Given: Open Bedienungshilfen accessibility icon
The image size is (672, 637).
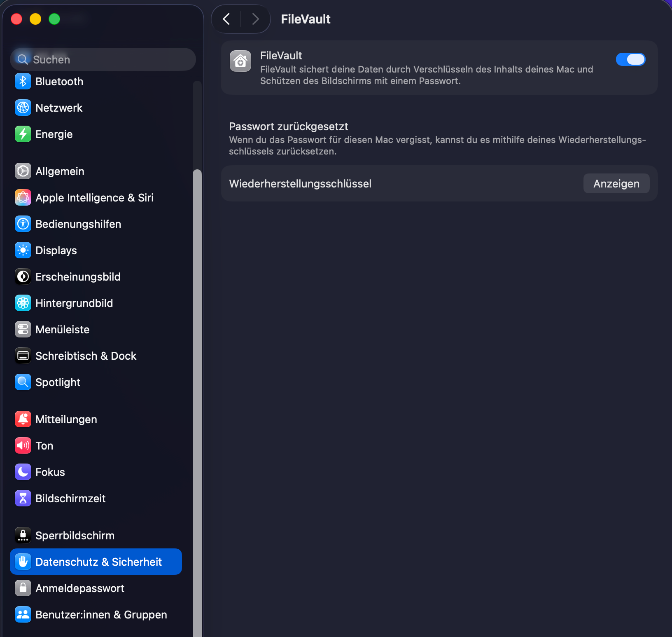Looking at the screenshot, I should [x=23, y=224].
